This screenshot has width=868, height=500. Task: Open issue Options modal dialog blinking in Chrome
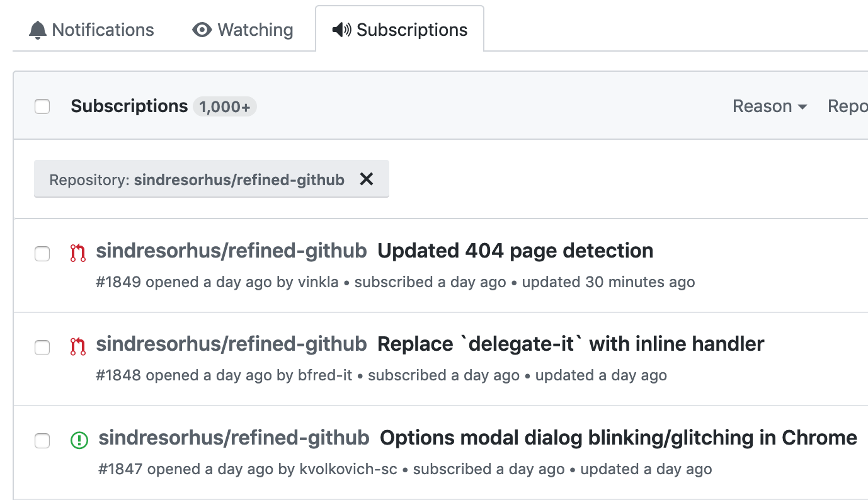[618, 438]
